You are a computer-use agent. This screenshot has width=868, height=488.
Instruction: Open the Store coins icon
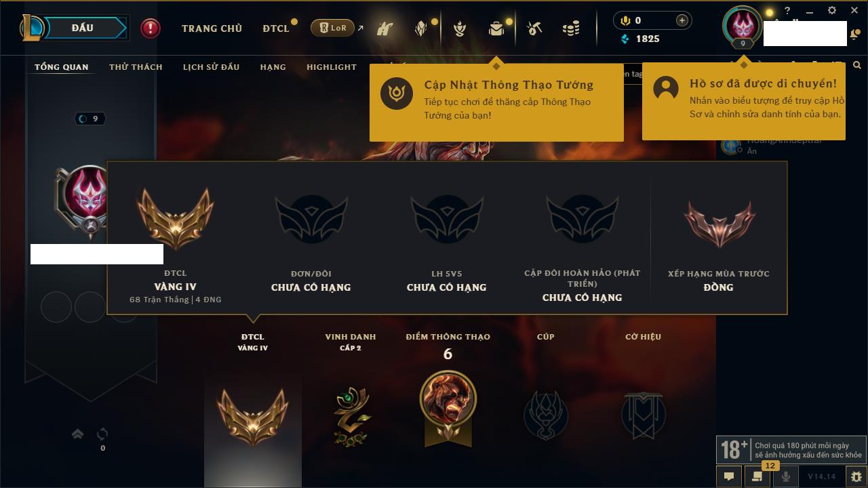coord(571,28)
